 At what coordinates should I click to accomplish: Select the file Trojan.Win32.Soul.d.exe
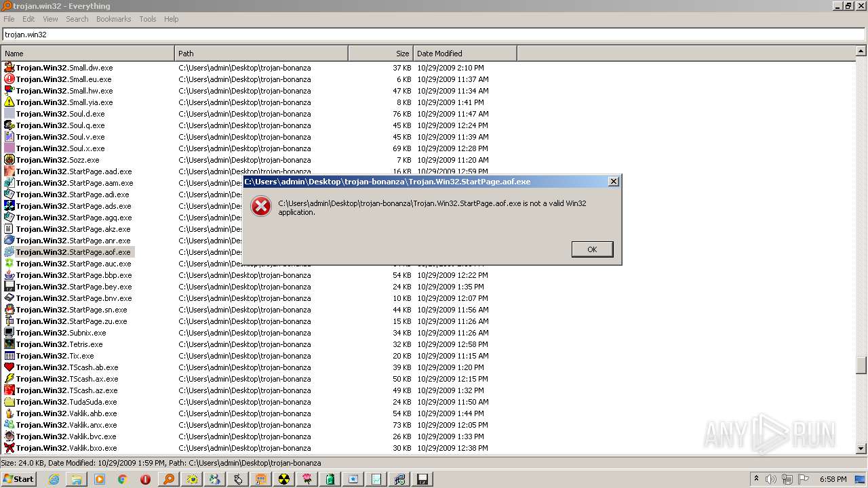click(60, 114)
